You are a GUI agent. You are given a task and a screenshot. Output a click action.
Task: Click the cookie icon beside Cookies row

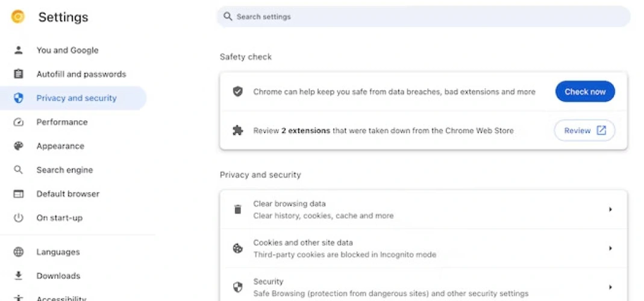pos(238,248)
